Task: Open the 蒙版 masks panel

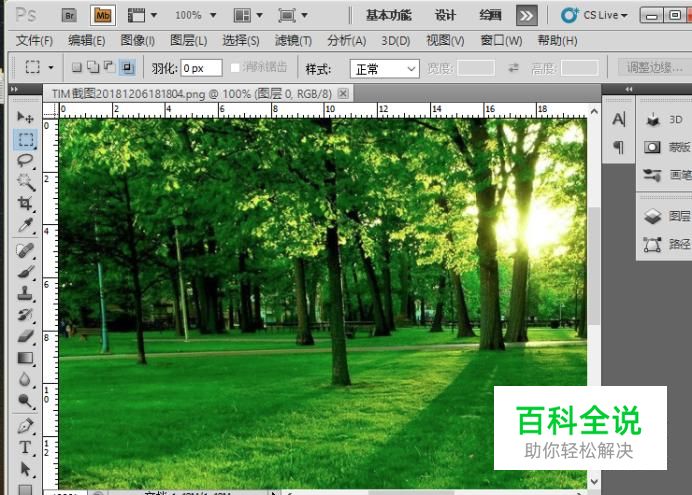Action: (666, 147)
